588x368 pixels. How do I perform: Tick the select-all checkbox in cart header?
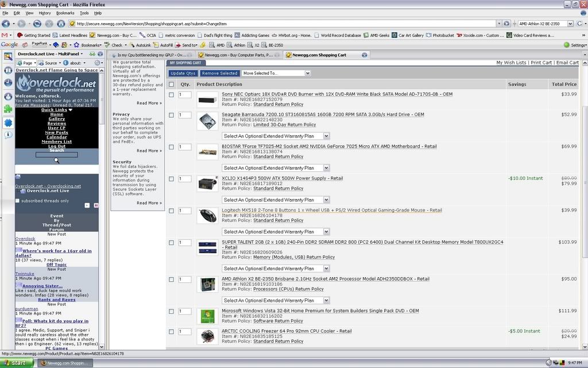171,85
